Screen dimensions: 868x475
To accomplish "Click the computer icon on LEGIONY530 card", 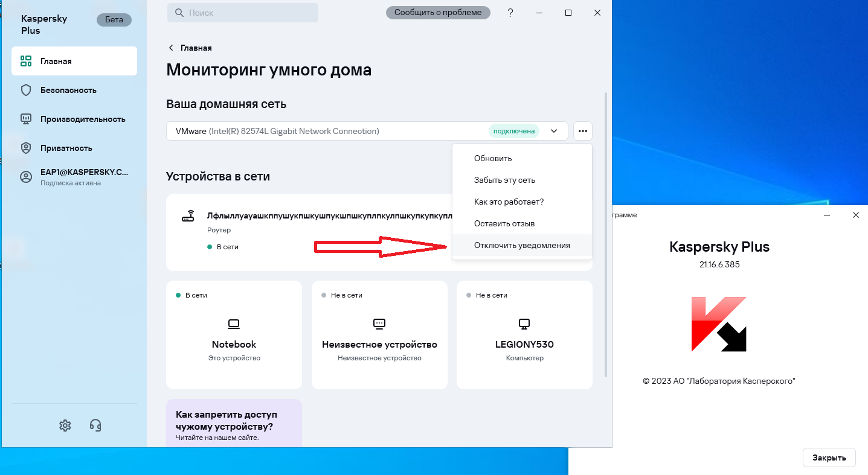I will [524, 324].
